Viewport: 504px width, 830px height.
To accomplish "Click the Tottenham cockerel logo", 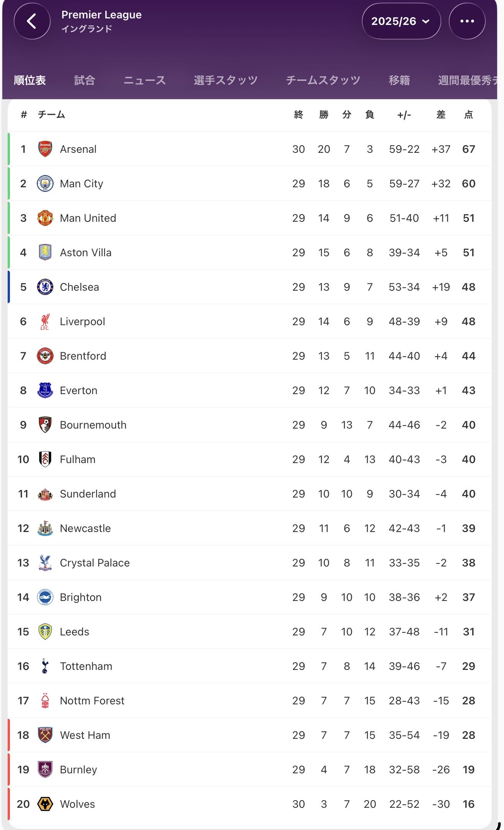I will coord(45,666).
